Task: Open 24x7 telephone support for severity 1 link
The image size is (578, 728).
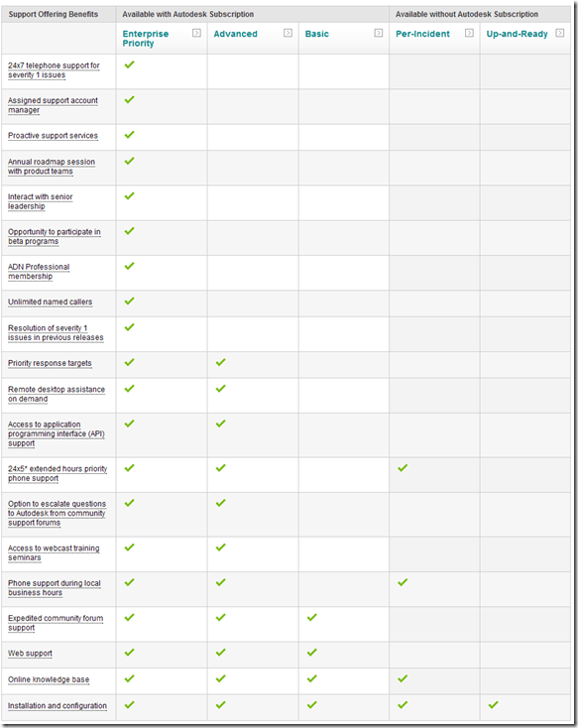Action: [x=54, y=70]
